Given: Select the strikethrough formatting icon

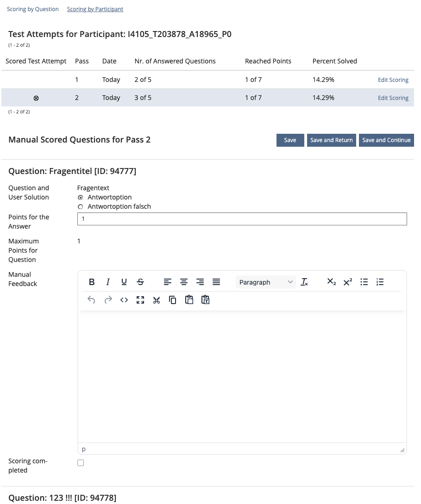Looking at the screenshot, I should (x=140, y=282).
